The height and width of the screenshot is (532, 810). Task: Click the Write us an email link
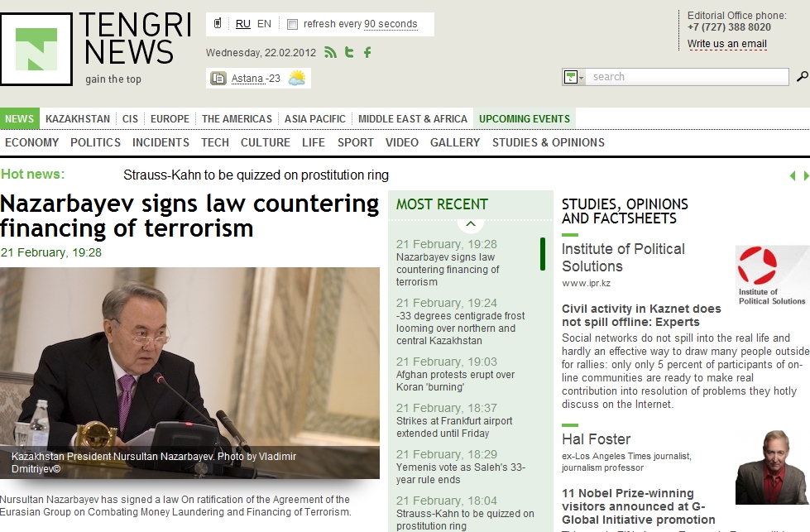[726, 44]
